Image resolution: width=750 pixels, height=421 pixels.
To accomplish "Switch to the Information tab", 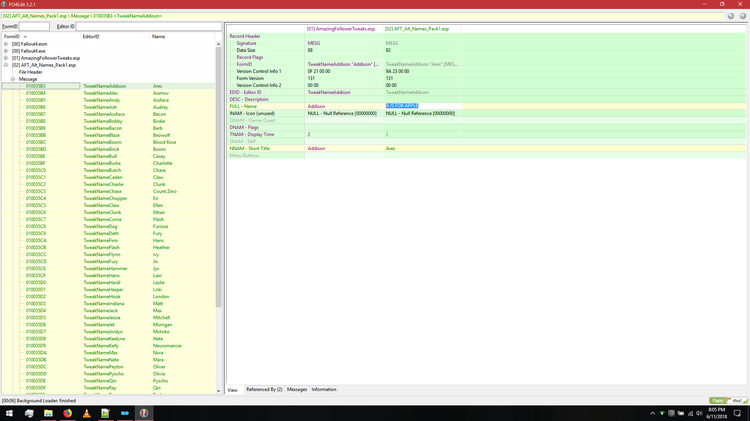I will coord(324,389).
